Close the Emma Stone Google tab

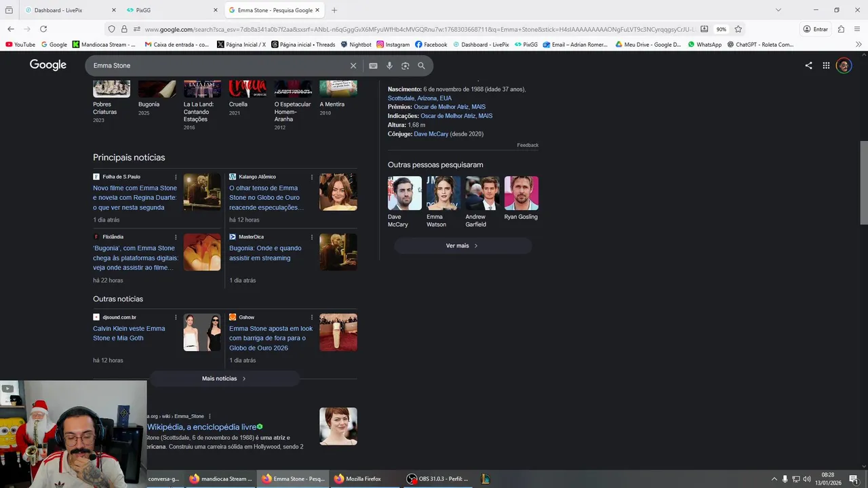point(317,10)
